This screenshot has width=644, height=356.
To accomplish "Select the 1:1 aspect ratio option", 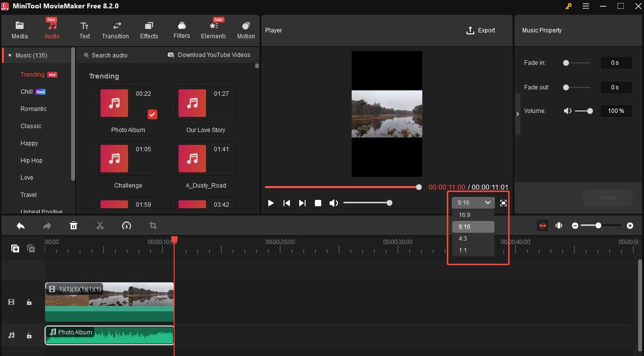I will [x=473, y=250].
